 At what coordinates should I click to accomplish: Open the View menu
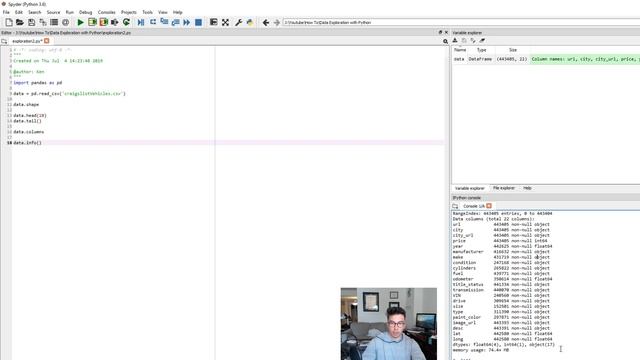click(x=162, y=12)
